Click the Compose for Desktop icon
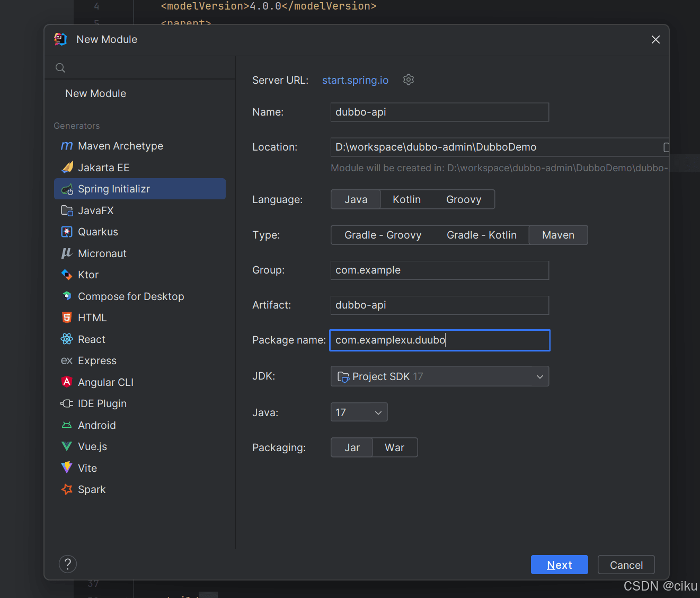The width and height of the screenshot is (700, 598). tap(67, 296)
